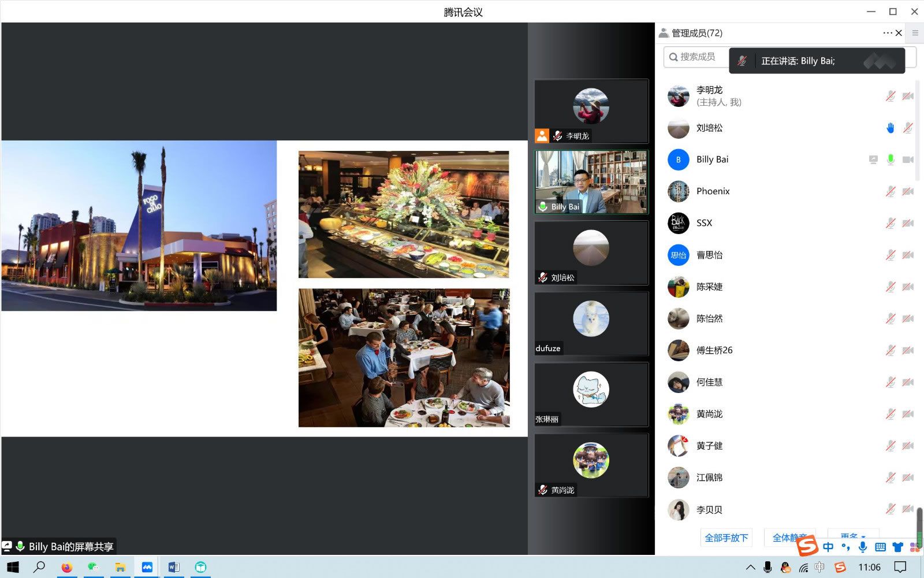Screen dimensions: 924x578
Task: Expand hidden system tray icons chevron
Action: point(750,567)
